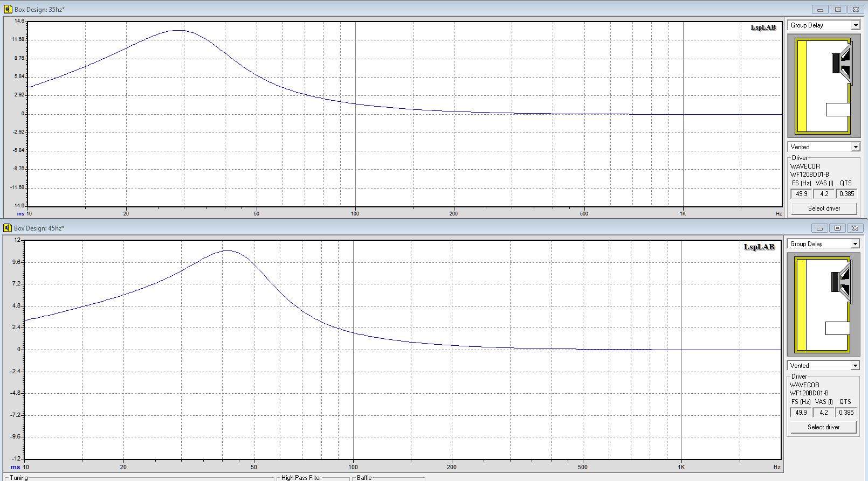Click the Baffle group label
Viewport: 868px width, 481px height.
click(364, 478)
